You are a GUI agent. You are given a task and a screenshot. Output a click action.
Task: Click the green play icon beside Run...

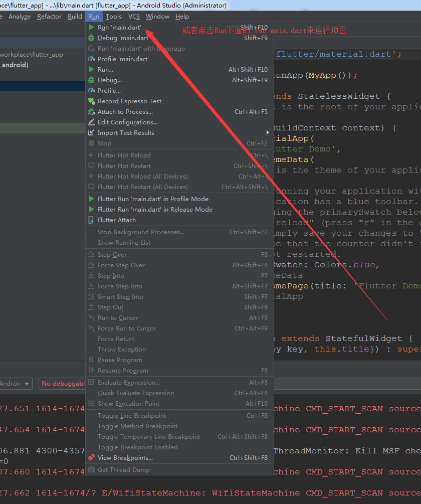point(92,69)
